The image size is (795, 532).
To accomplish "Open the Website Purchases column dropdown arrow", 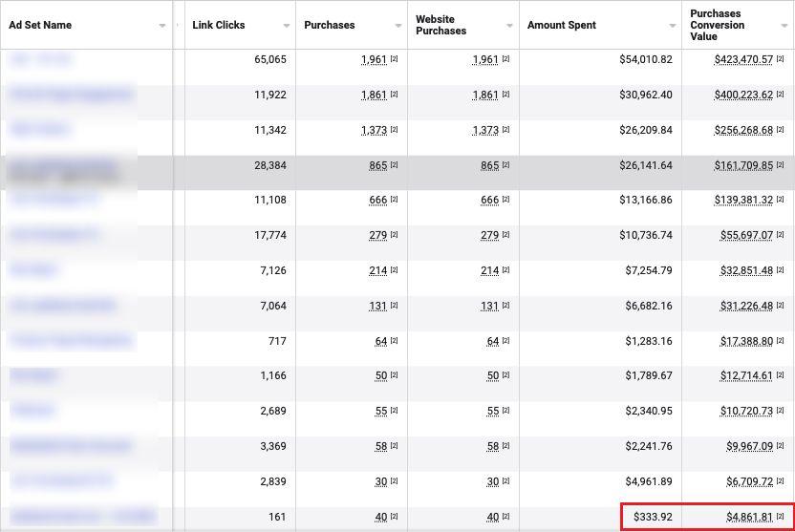I will point(510,26).
